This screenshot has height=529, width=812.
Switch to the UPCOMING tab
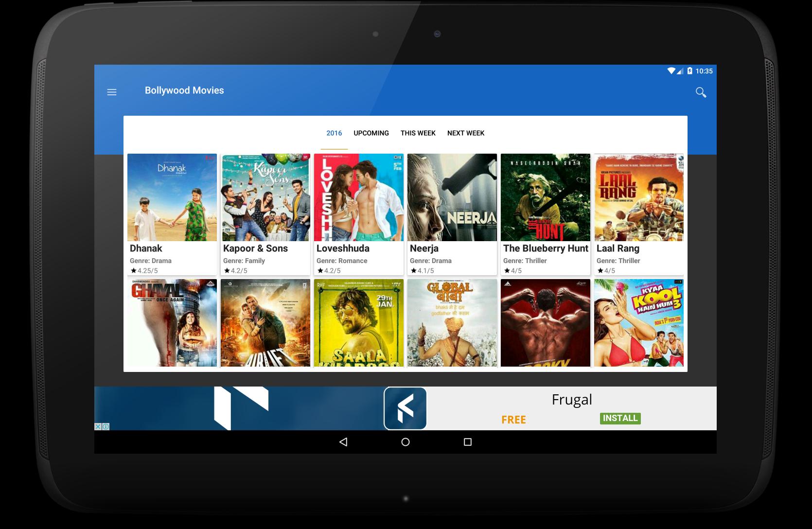tap(371, 133)
